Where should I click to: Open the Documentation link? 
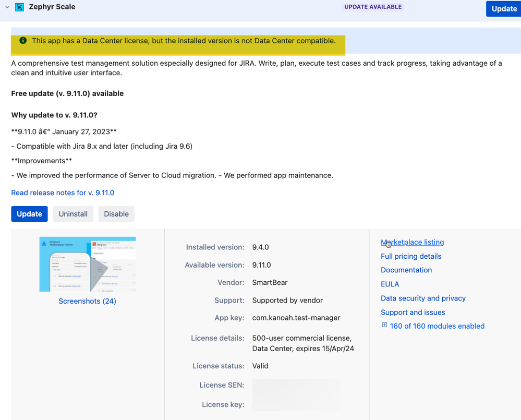click(406, 270)
